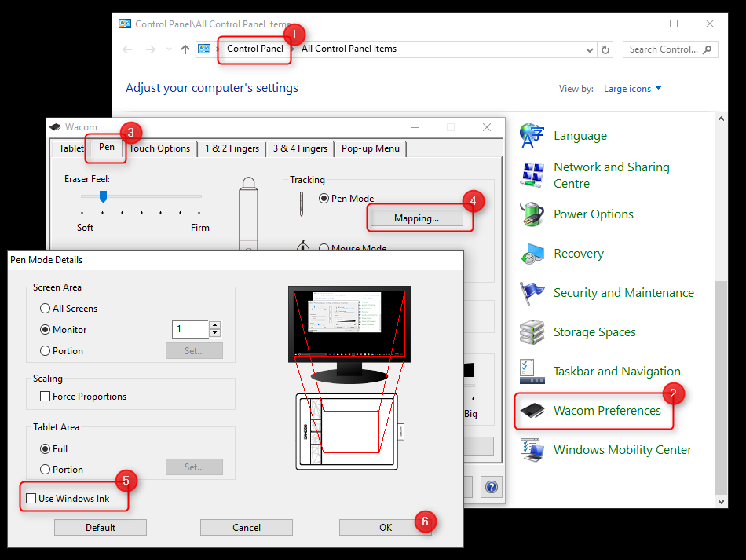Image resolution: width=746 pixels, height=560 pixels.
Task: Select the Mouse Mode radio button
Action: (x=324, y=247)
